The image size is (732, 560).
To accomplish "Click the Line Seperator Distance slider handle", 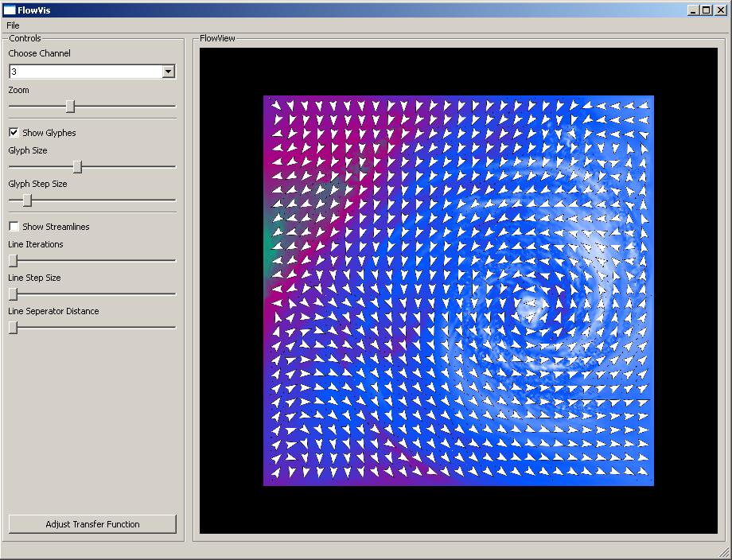I will [x=13, y=327].
